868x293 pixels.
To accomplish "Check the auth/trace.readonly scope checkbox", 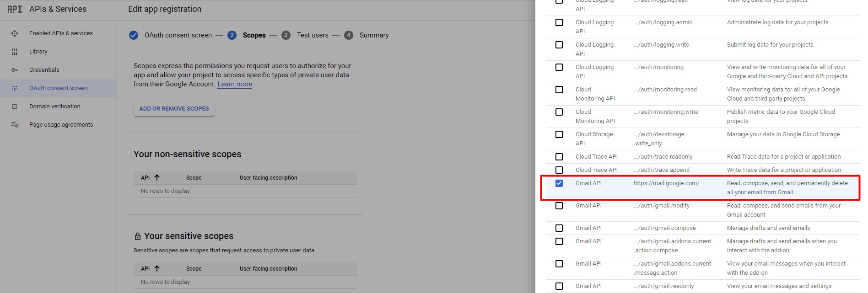I will [559, 157].
